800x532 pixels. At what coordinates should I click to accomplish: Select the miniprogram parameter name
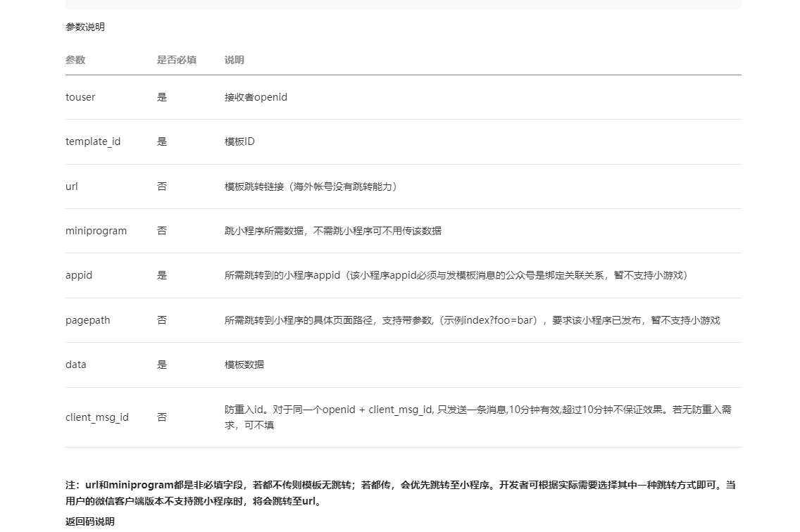click(x=96, y=231)
